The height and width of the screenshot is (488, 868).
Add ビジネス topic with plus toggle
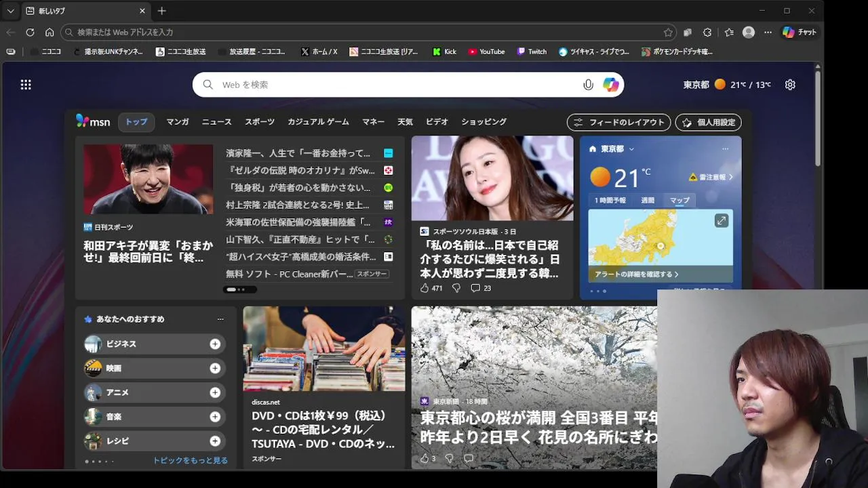coord(215,344)
